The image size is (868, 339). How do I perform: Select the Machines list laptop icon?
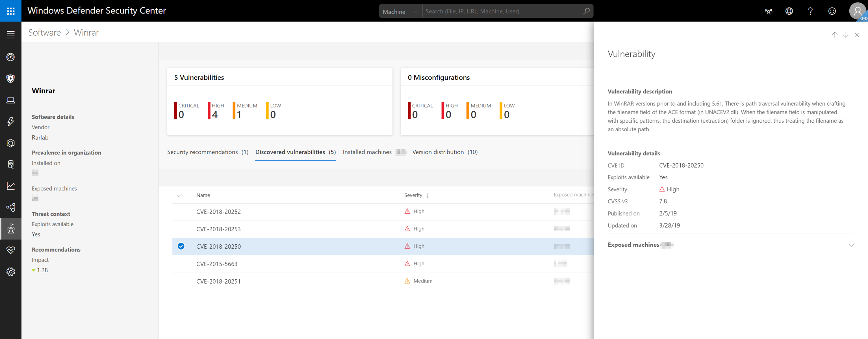pos(11,100)
